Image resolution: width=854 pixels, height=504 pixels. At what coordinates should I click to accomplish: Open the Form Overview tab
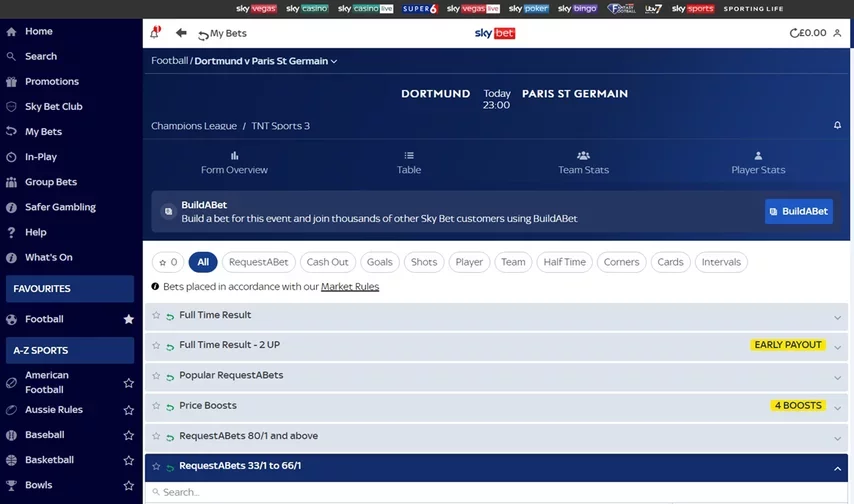click(234, 163)
